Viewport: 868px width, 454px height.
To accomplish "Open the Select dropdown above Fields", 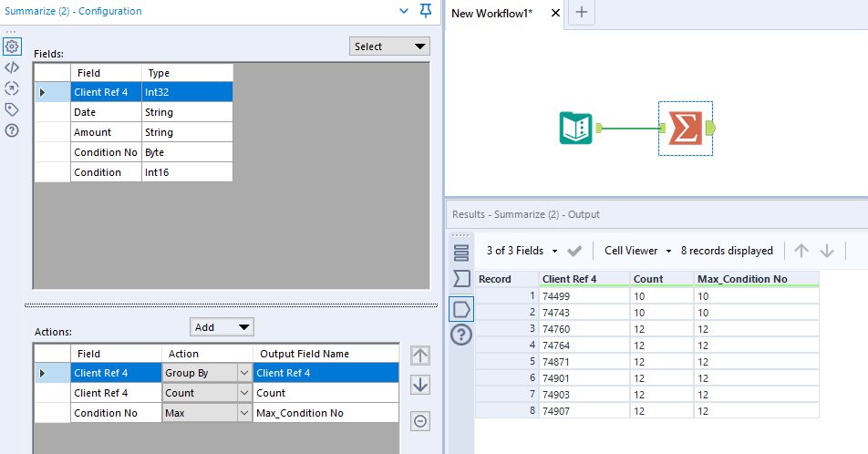I will (389, 46).
